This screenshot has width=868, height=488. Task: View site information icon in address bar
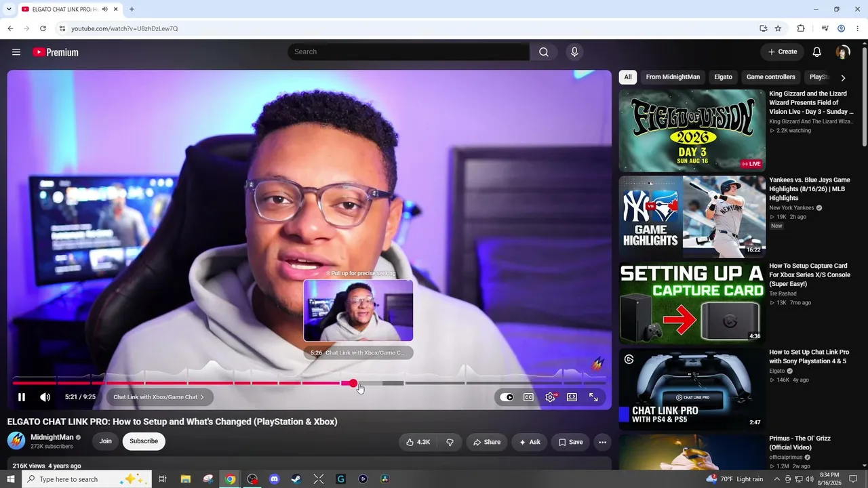coord(62,28)
